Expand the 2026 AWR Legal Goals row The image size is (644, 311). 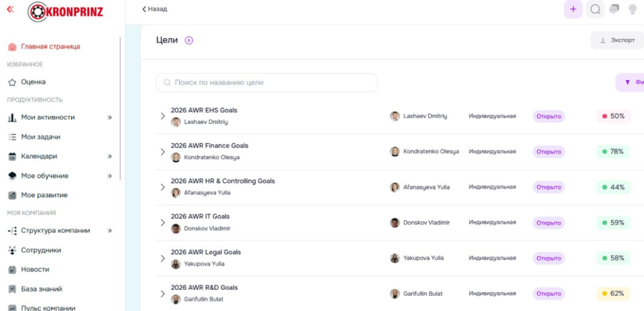click(163, 258)
